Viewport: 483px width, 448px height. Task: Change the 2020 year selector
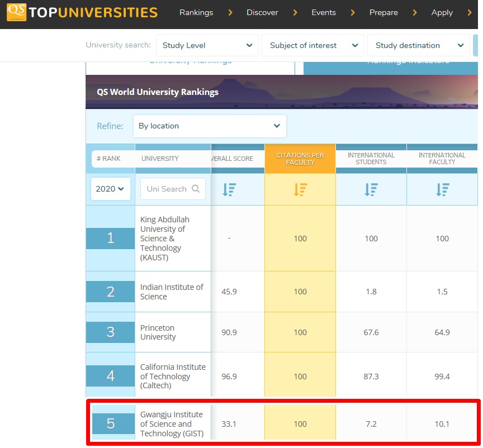point(110,189)
